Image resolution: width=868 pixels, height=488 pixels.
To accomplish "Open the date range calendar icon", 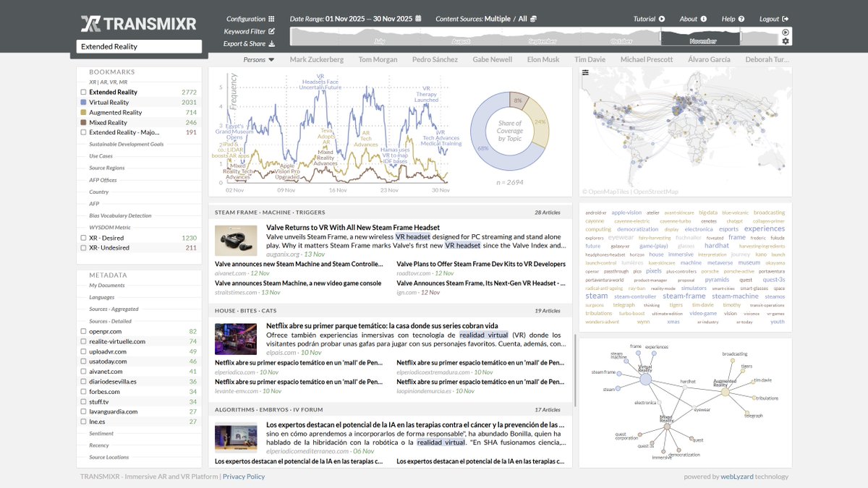I will point(418,18).
